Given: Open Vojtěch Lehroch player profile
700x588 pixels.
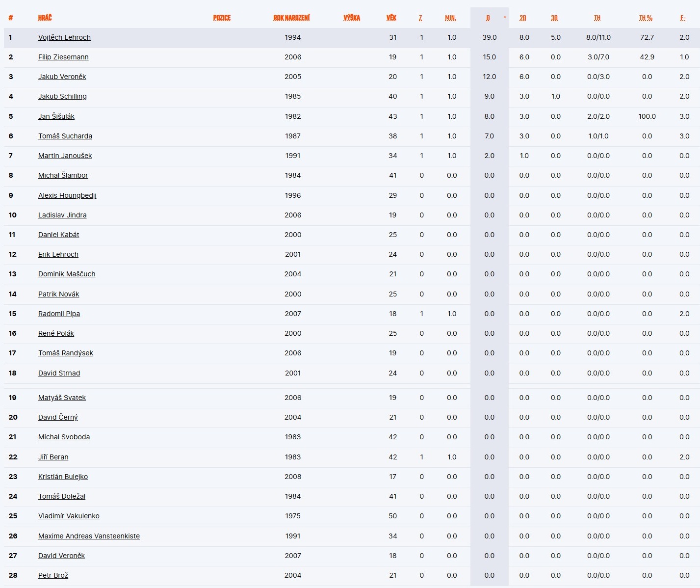Looking at the screenshot, I should [x=64, y=37].
